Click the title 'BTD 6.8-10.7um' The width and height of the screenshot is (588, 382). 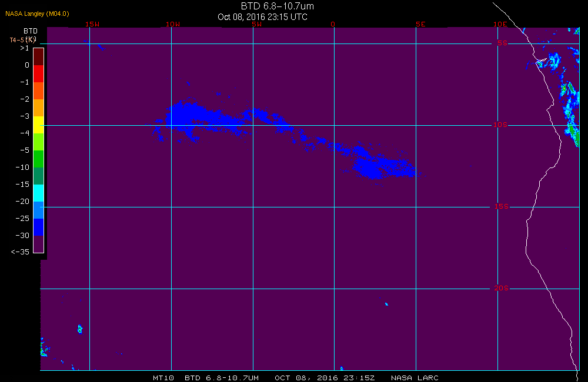[x=277, y=6]
